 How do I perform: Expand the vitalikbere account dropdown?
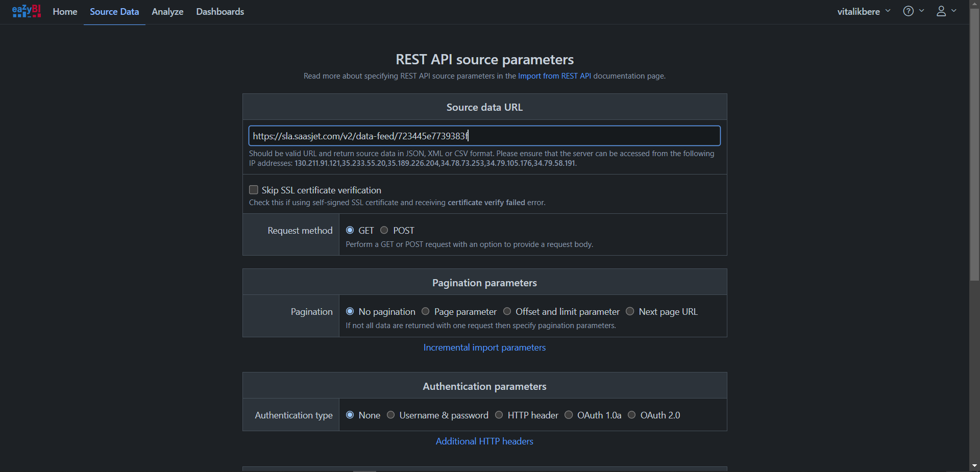[x=863, y=11]
